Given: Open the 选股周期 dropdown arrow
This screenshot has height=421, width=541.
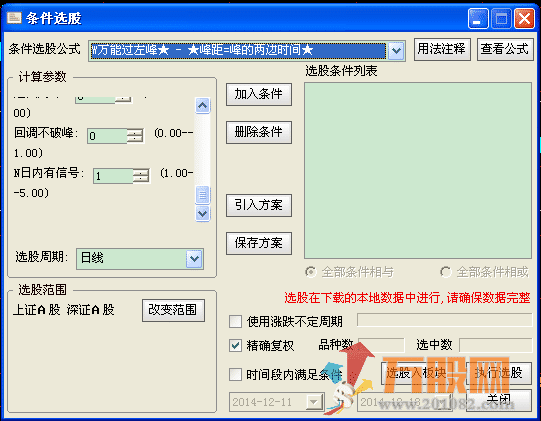Looking at the screenshot, I should [x=194, y=258].
